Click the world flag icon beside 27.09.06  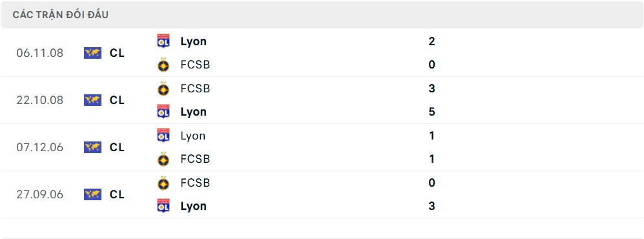(x=92, y=194)
